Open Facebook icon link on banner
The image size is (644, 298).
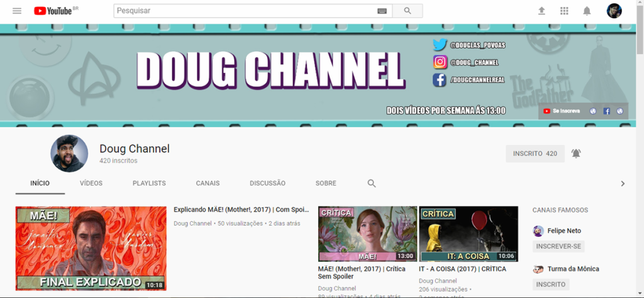(x=607, y=111)
